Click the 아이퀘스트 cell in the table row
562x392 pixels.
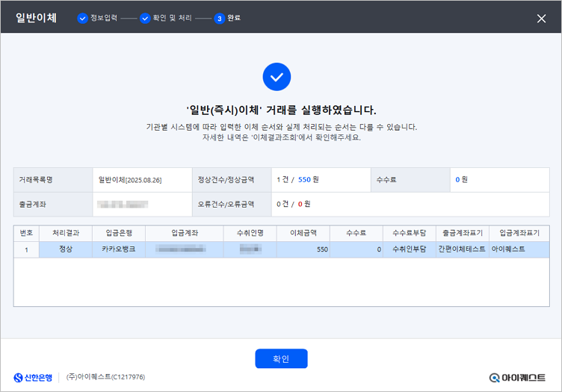pos(519,249)
